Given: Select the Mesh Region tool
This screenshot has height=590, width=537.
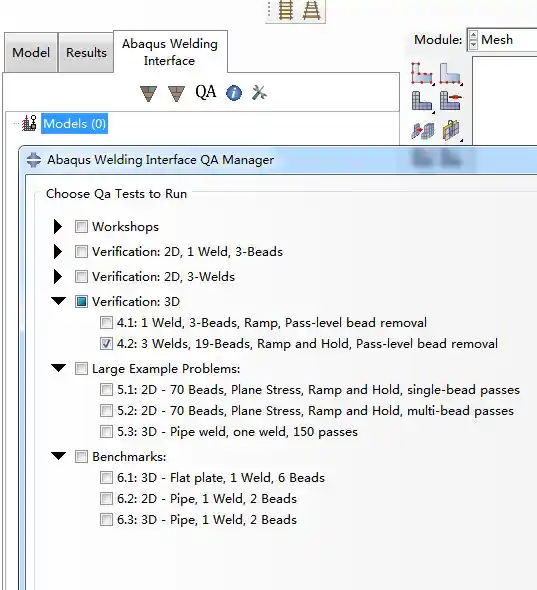Looking at the screenshot, I should tap(450, 101).
